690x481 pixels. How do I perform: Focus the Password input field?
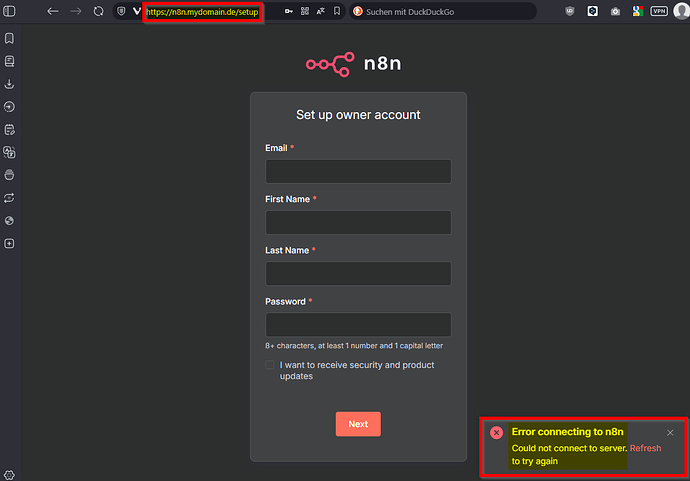(x=358, y=325)
